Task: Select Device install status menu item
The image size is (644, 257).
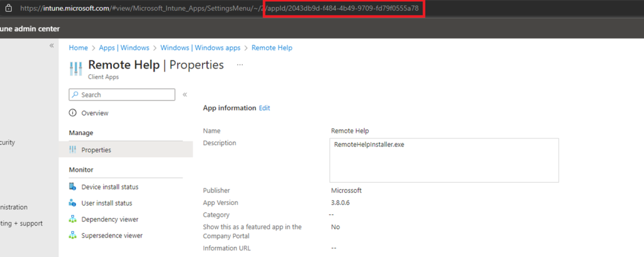Action: pos(109,187)
